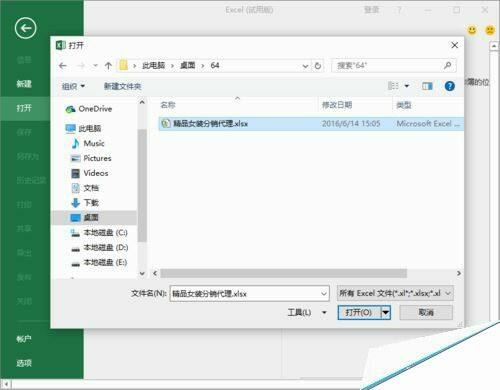
Task: Go back in the Open dialog navigation
Action: point(63,66)
